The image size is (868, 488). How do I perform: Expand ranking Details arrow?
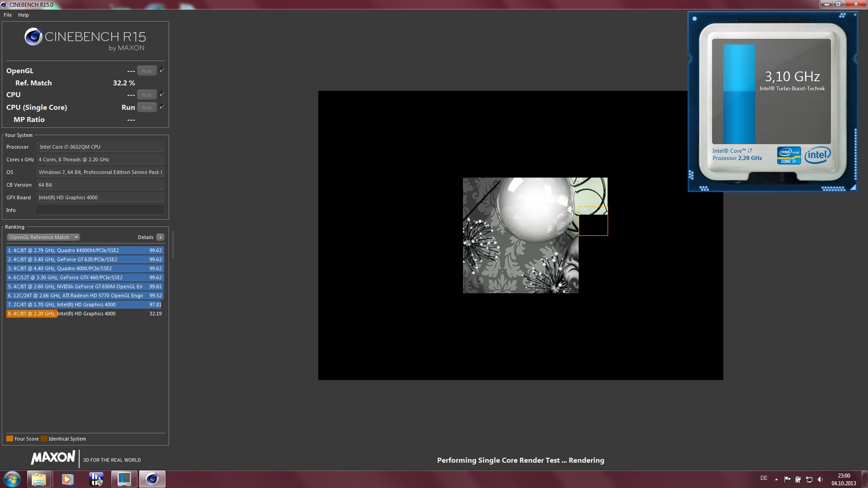tap(160, 237)
